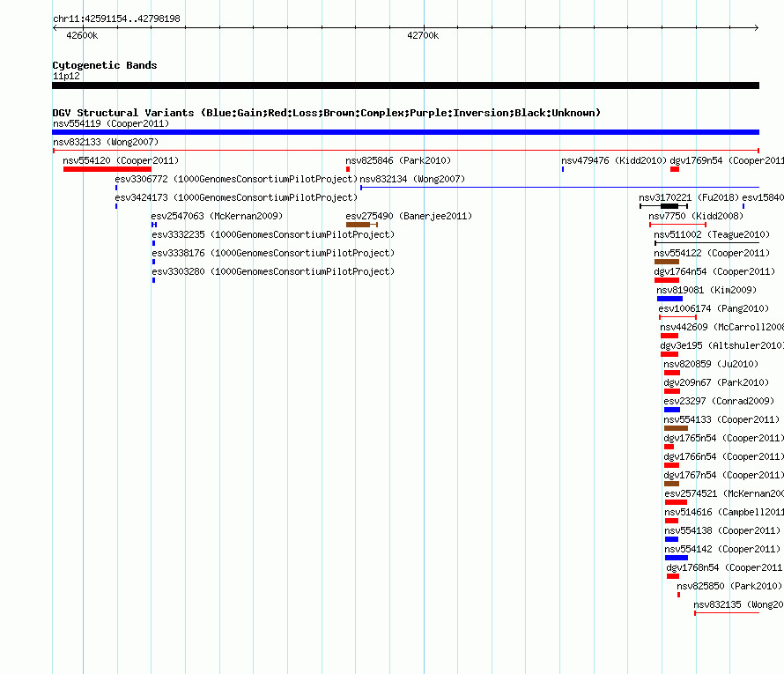Select the esv3332235 1000Genomes label
Viewport: 784px width, 674px height.
[x=273, y=234]
